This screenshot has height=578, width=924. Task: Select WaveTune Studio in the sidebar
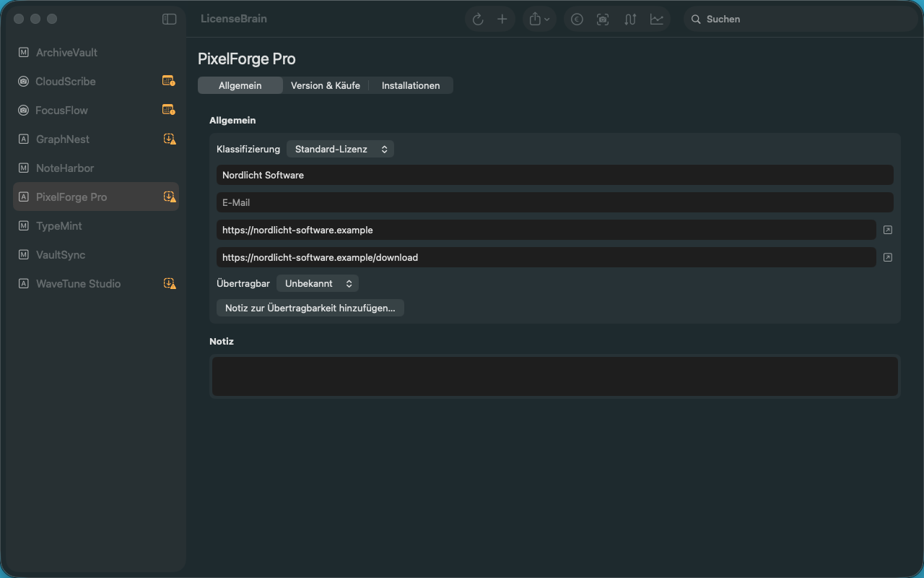click(96, 284)
